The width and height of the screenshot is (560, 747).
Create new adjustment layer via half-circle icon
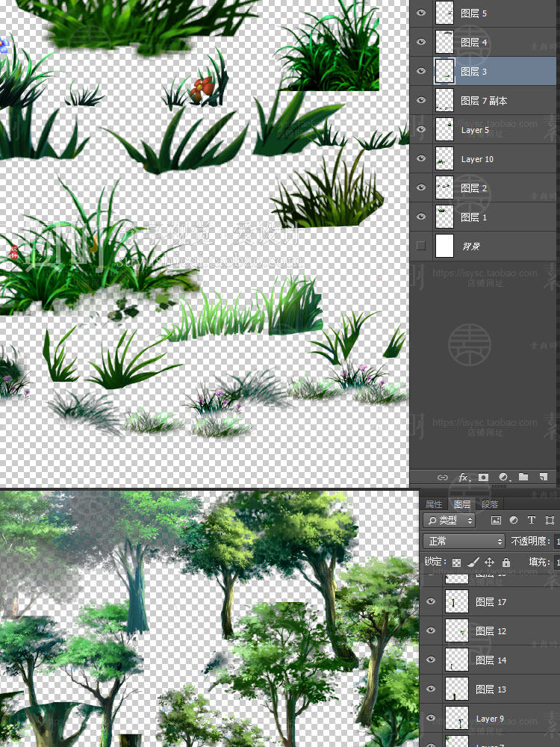[x=504, y=477]
